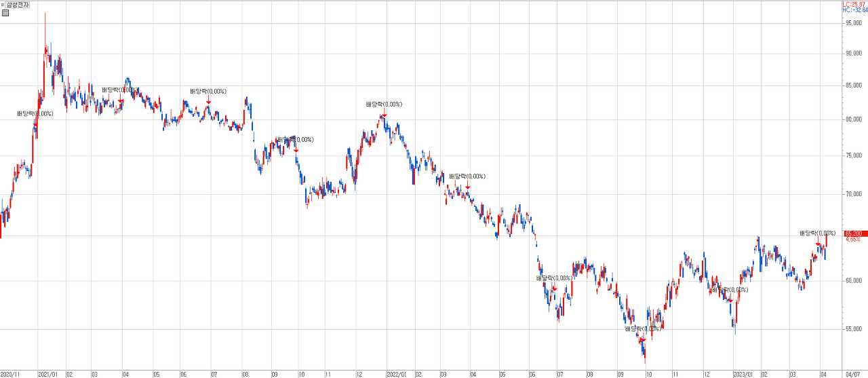Click the ex-dividend arrow marker before 2021/10
868x378 pixels.
296,150
